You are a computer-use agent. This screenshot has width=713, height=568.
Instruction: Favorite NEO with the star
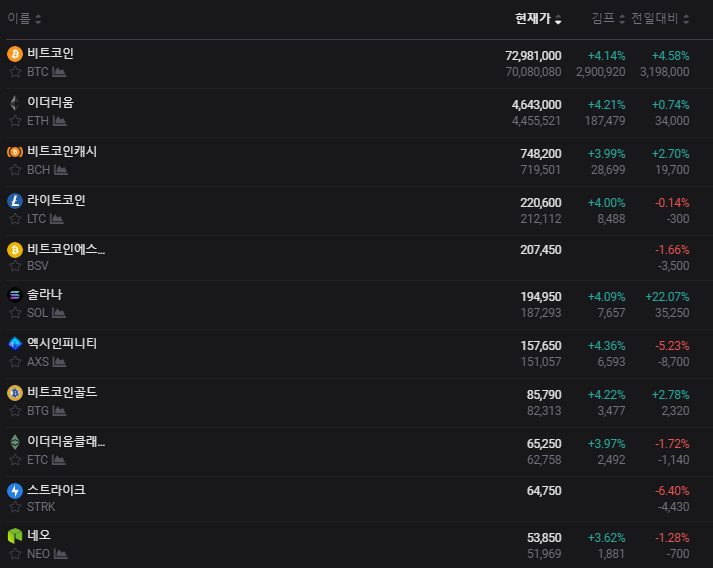pos(15,554)
